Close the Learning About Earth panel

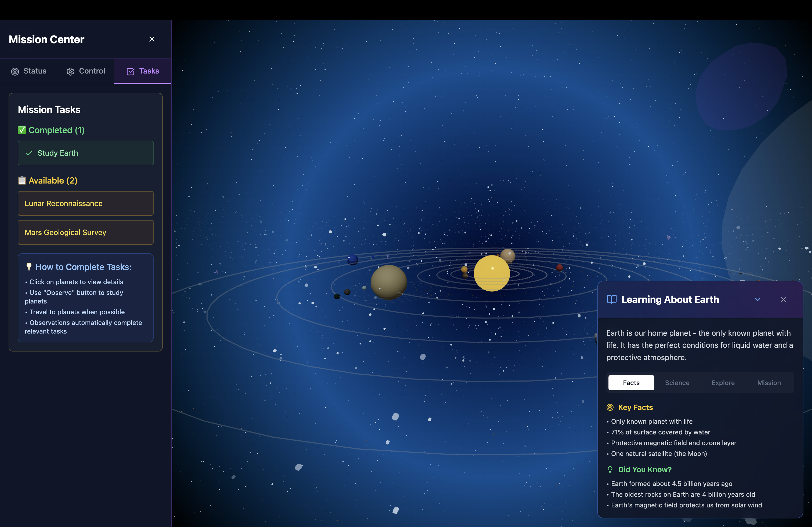click(x=783, y=300)
